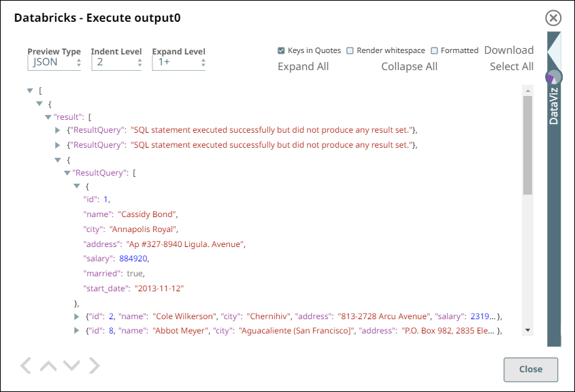This screenshot has height=392, width=575.
Task: Click the Download link
Action: click(508, 50)
